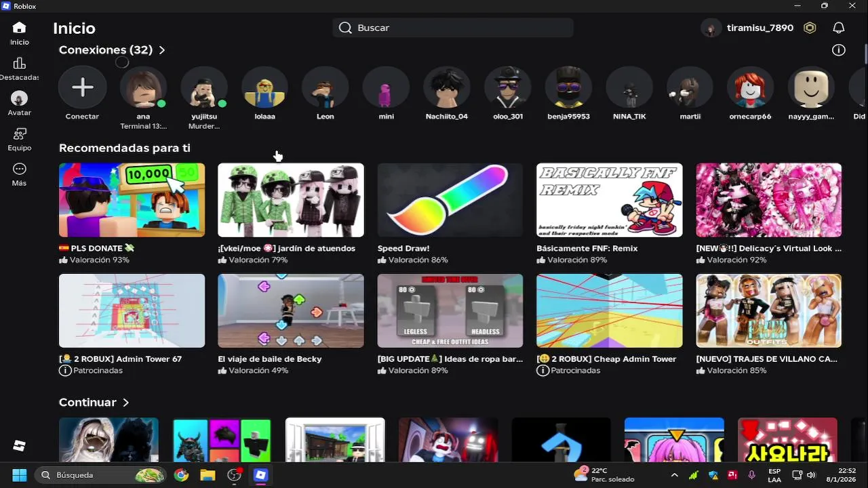Open nayyy_gam...'s connection avatar
This screenshot has height=488, width=868.
click(812, 87)
